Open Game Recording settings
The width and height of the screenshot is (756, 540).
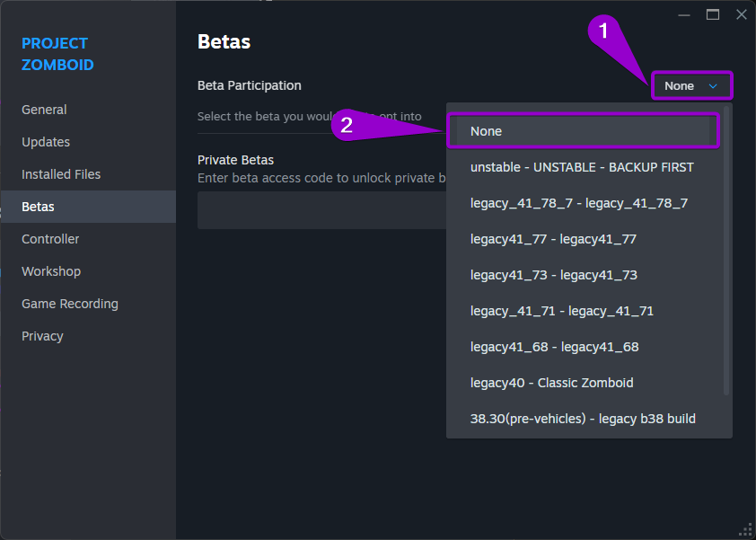88,304
